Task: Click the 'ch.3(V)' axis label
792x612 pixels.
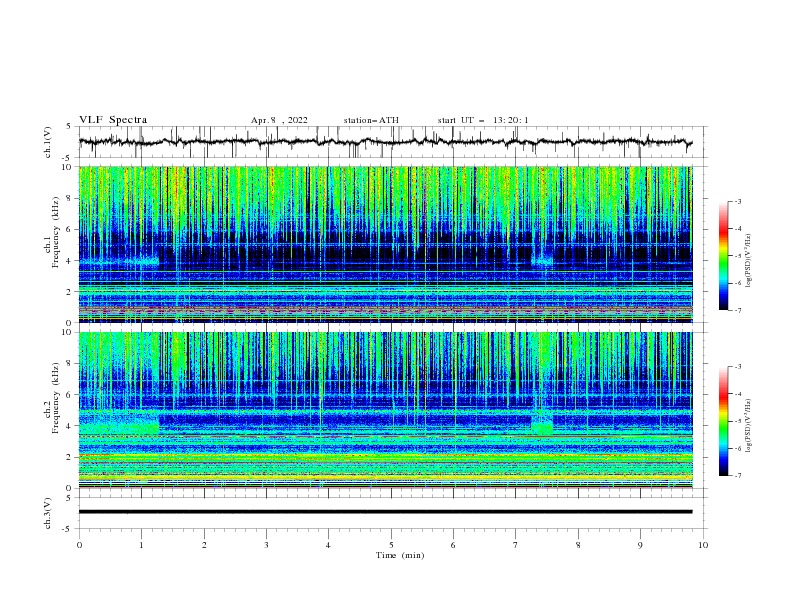Action: (x=48, y=513)
